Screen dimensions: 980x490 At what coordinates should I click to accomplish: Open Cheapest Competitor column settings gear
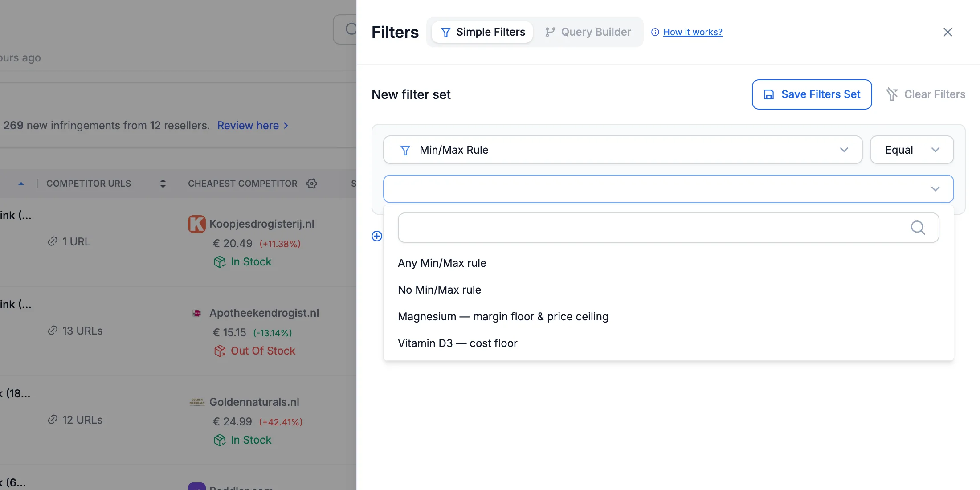tap(312, 184)
